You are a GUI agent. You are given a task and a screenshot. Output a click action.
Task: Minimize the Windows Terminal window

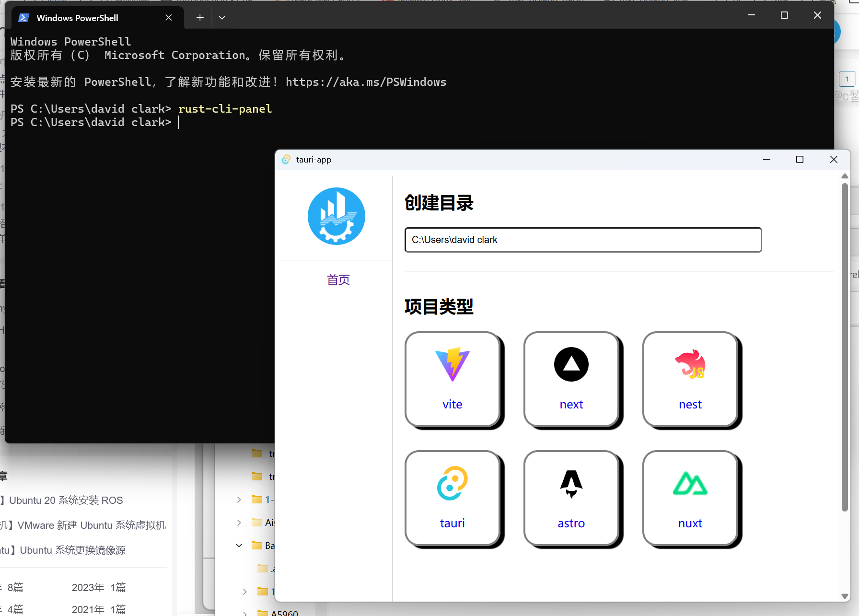click(751, 15)
